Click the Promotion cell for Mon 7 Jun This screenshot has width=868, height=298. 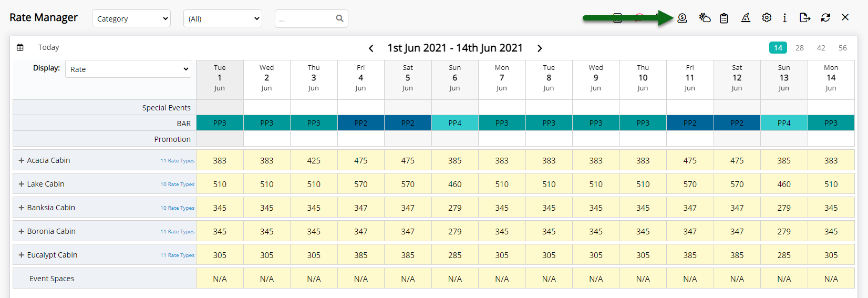coord(502,139)
